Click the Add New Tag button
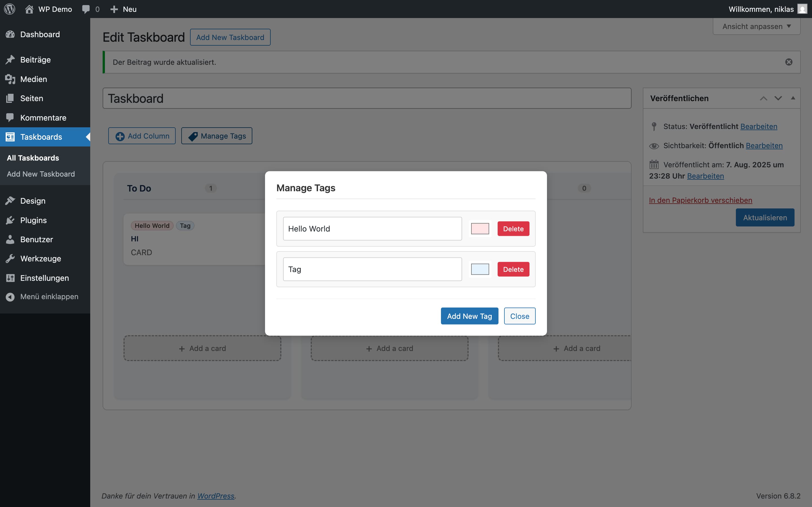The width and height of the screenshot is (812, 507). point(469,316)
